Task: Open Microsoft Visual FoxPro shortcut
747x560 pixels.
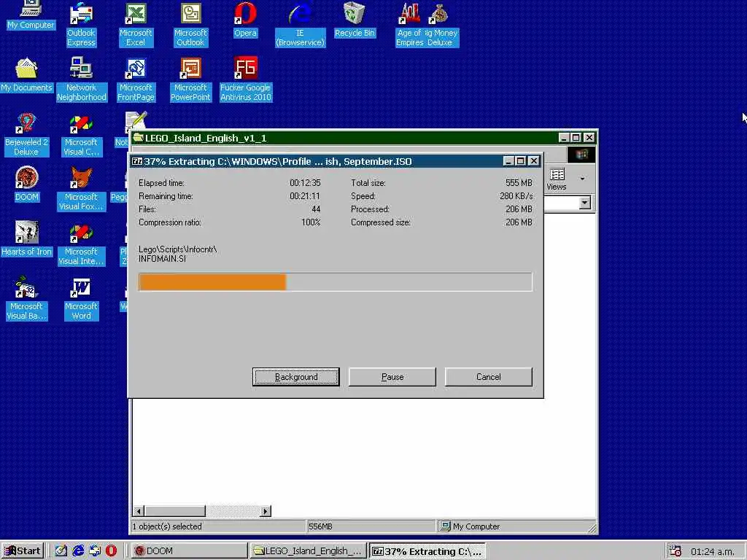Action: click(x=81, y=189)
